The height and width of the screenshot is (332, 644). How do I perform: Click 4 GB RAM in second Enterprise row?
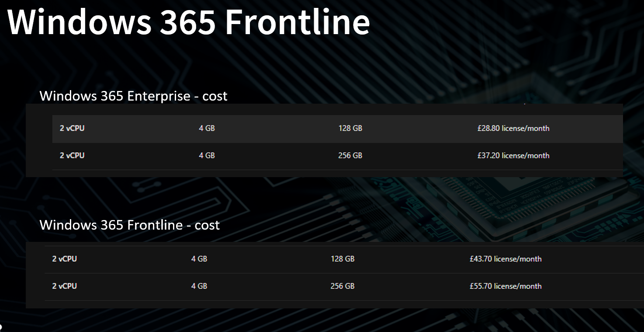click(x=207, y=156)
